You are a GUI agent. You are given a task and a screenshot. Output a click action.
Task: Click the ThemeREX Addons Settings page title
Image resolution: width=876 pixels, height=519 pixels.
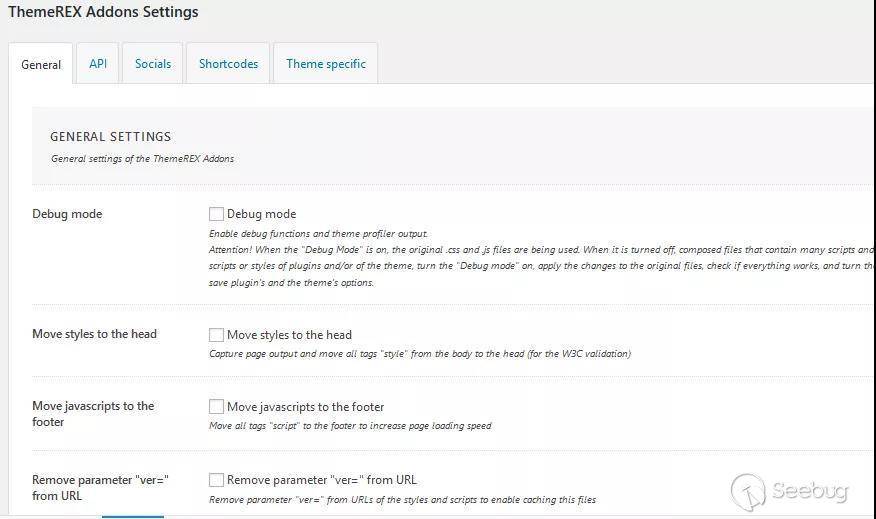pos(103,13)
